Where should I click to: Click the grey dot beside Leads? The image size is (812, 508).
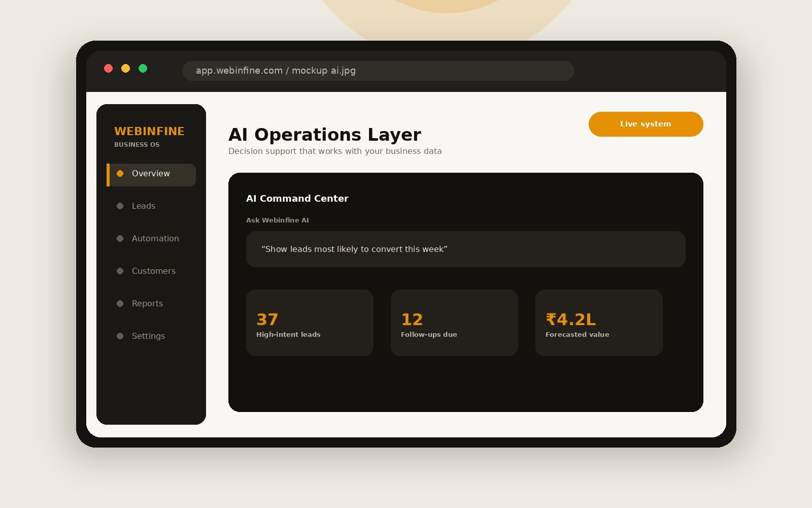[120, 206]
